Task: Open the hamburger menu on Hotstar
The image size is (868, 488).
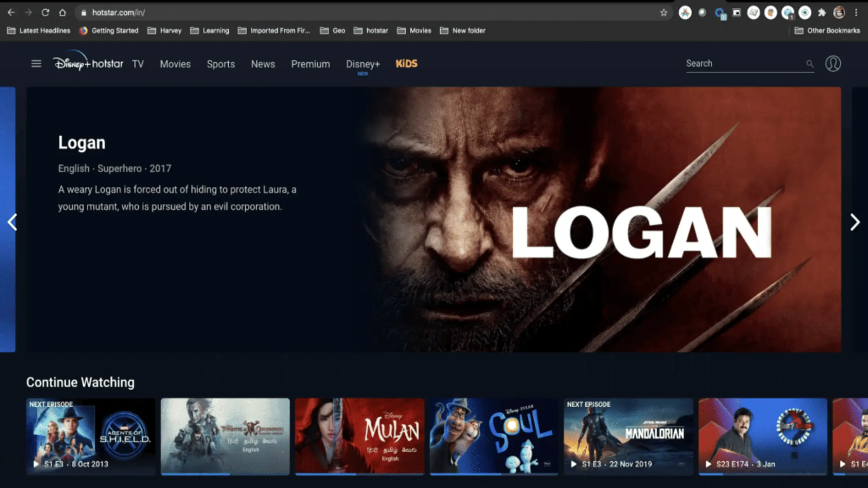Action: pos(36,64)
